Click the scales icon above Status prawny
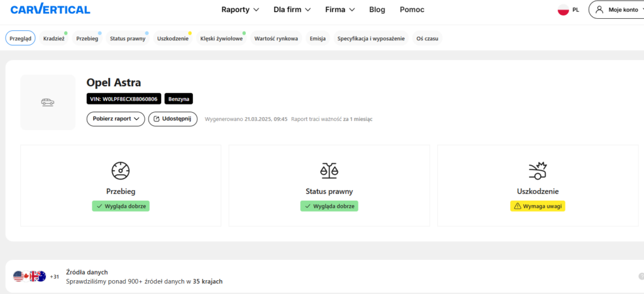Image resolution: width=644 pixels, height=294 pixels. tap(329, 171)
